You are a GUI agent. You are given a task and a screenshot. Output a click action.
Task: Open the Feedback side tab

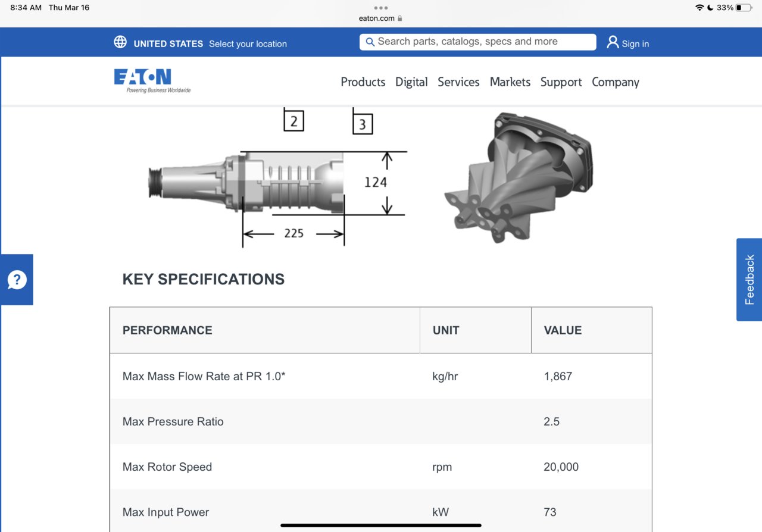click(749, 280)
